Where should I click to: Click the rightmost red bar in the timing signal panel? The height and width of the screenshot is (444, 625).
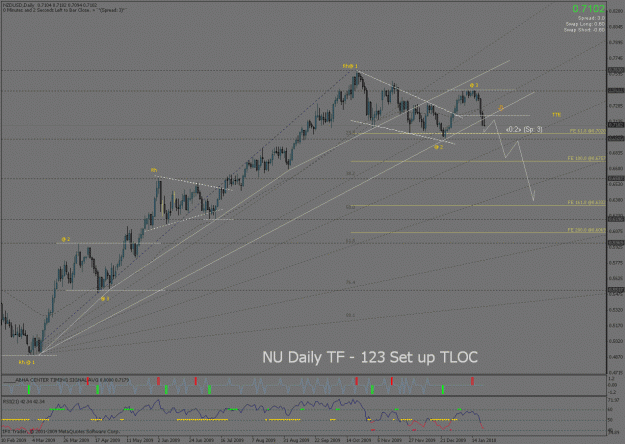(x=472, y=381)
